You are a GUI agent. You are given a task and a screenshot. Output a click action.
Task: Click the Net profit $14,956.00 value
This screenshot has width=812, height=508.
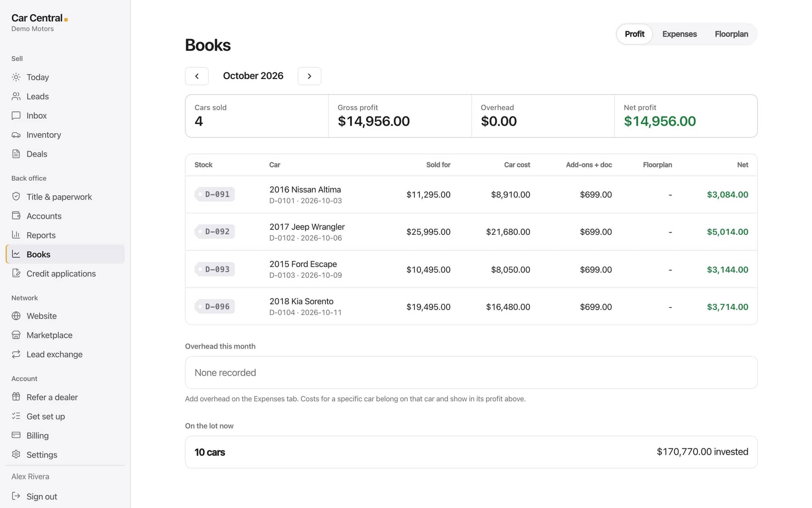coord(660,121)
